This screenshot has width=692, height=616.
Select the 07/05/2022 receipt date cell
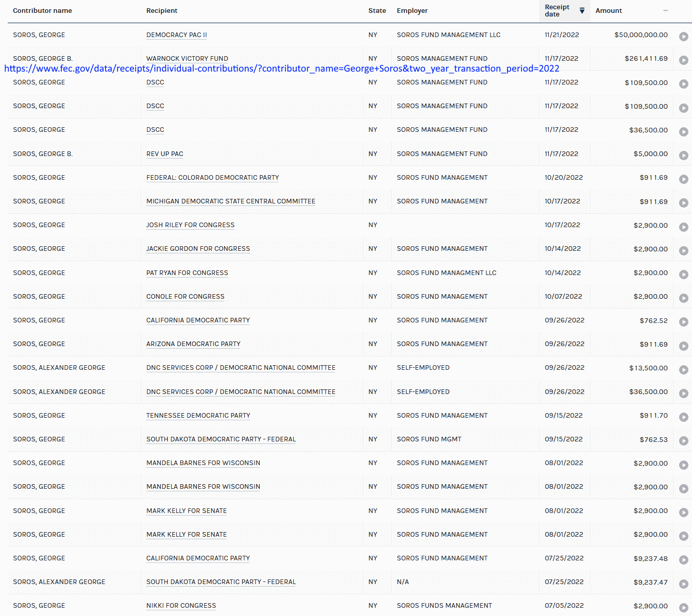(x=564, y=606)
